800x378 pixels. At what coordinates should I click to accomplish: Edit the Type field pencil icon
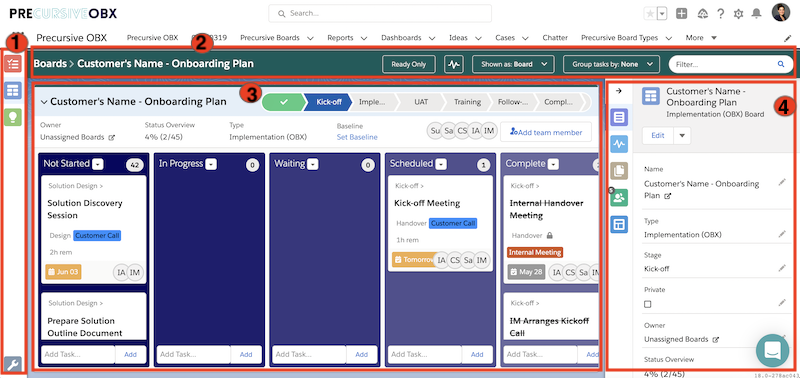[x=782, y=234]
